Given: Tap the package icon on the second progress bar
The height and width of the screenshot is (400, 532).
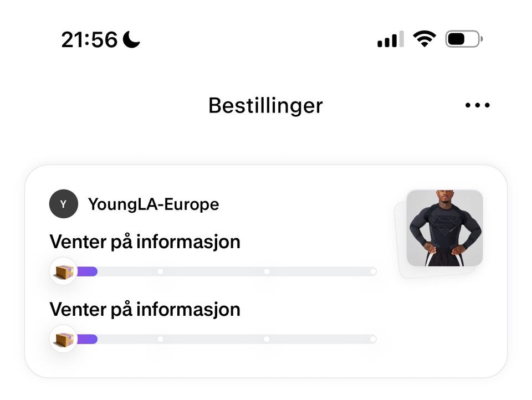Looking at the screenshot, I should 63,339.
